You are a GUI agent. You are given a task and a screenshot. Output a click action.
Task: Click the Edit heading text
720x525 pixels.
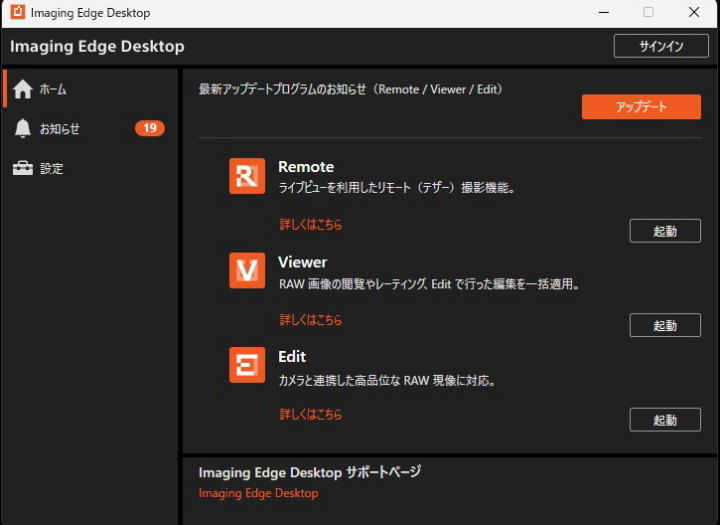coord(292,356)
